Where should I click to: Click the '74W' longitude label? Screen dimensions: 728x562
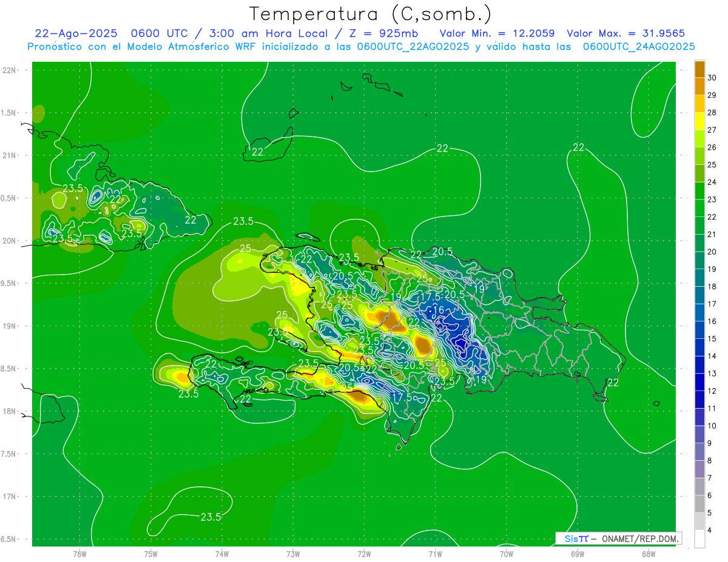[x=222, y=554]
